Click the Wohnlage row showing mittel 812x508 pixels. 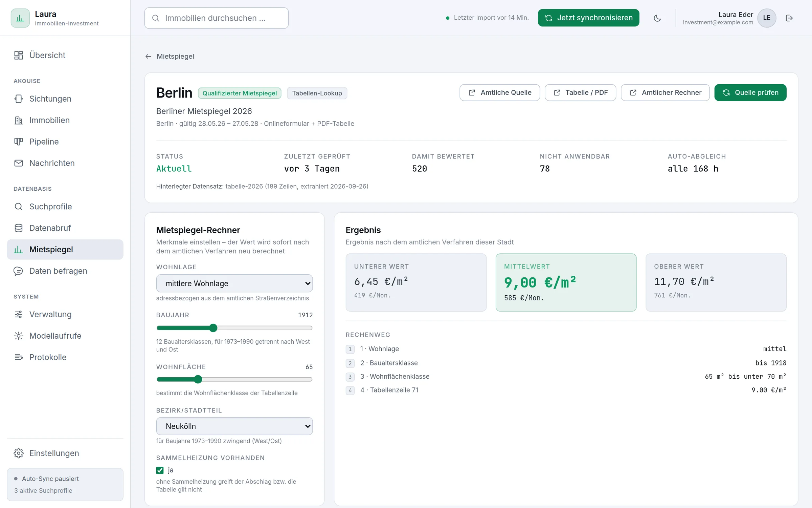click(566, 349)
